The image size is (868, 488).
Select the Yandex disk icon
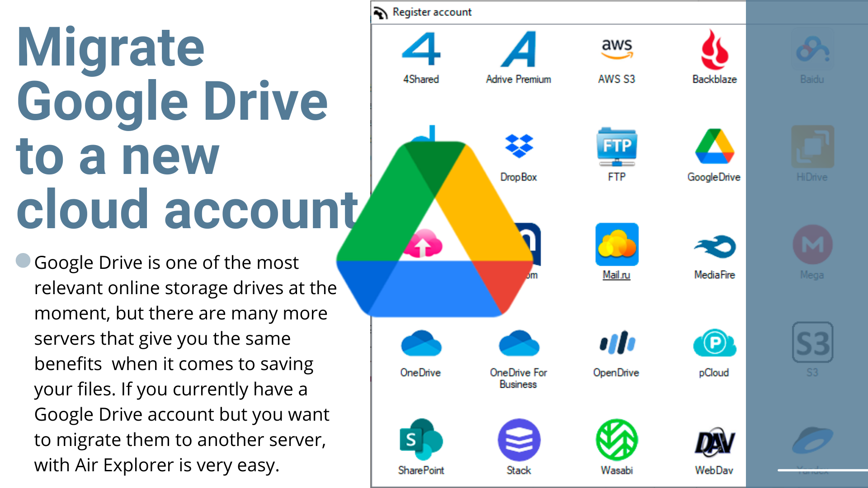pos(812,440)
